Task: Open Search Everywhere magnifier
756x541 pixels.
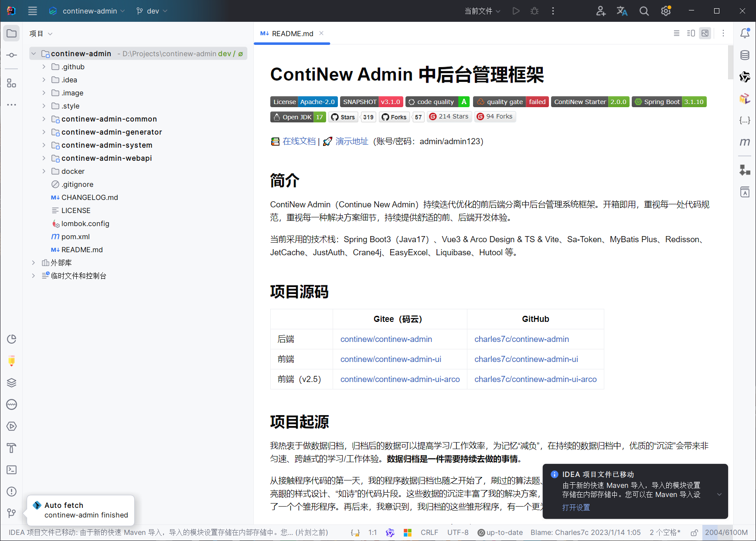Action: (x=644, y=11)
